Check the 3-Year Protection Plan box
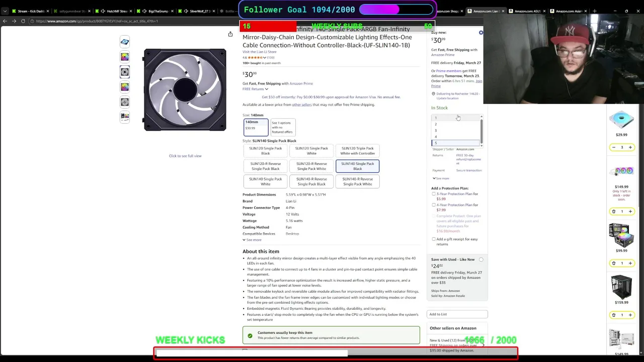The height and width of the screenshot is (362, 644). (x=434, y=194)
